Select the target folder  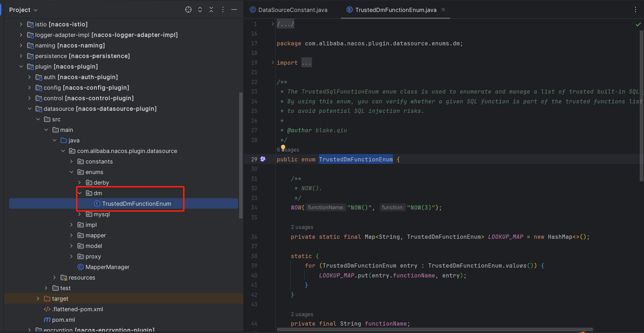coord(56,299)
